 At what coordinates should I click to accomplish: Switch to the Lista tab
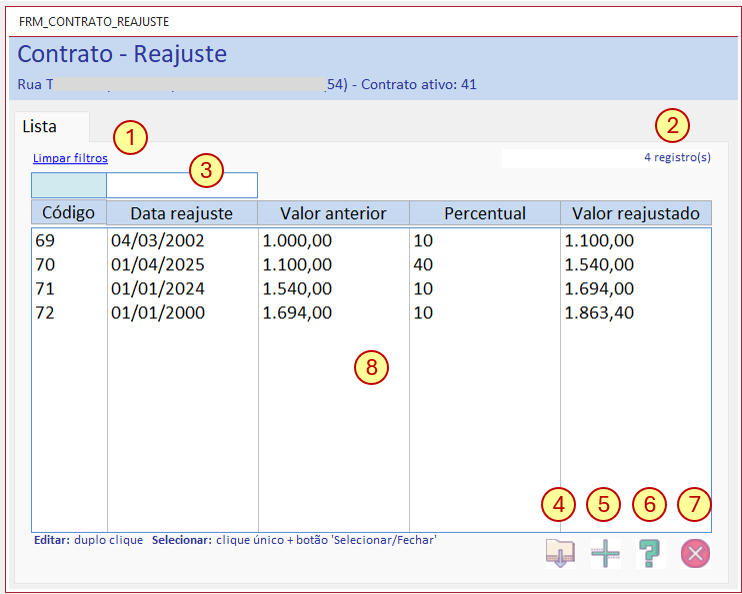coord(51,126)
